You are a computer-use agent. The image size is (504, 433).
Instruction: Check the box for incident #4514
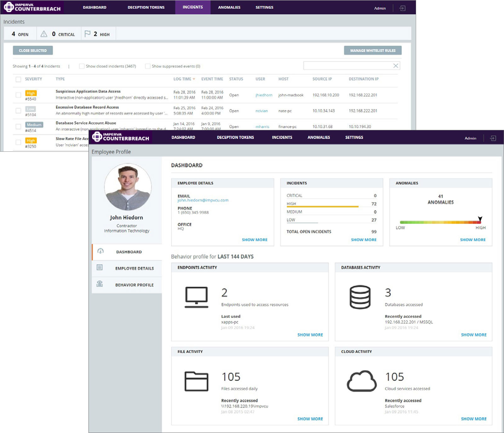pos(18,126)
